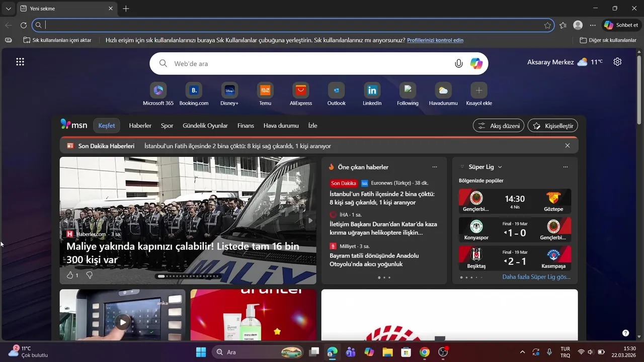
Task: Click the Kişiselleştir button
Action: click(x=553, y=126)
